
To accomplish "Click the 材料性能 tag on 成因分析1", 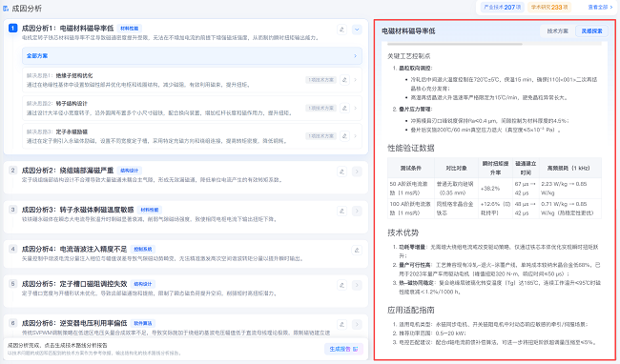I will tap(130, 29).
